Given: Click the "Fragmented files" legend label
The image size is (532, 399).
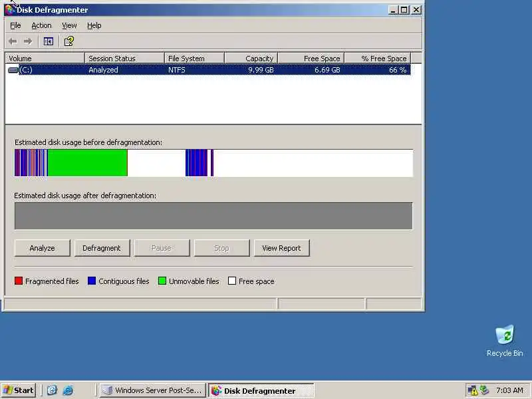Looking at the screenshot, I should pos(52,281).
